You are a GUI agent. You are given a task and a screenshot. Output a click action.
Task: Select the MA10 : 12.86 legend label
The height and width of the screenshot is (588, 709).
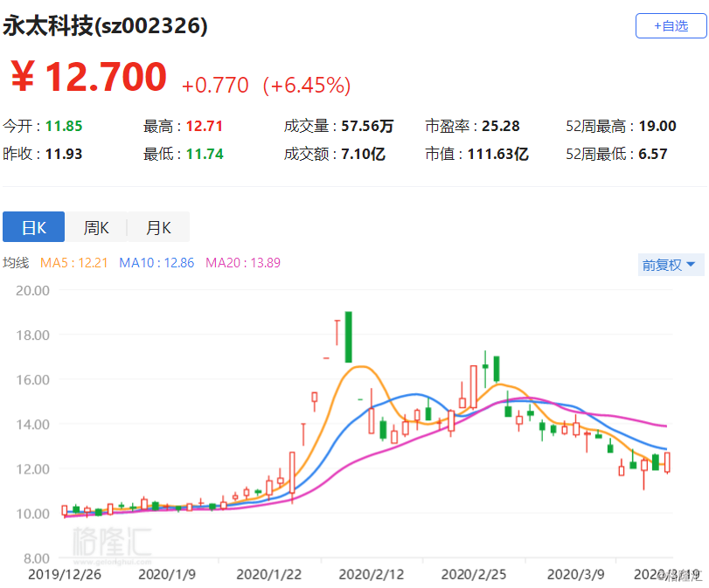[x=156, y=263]
